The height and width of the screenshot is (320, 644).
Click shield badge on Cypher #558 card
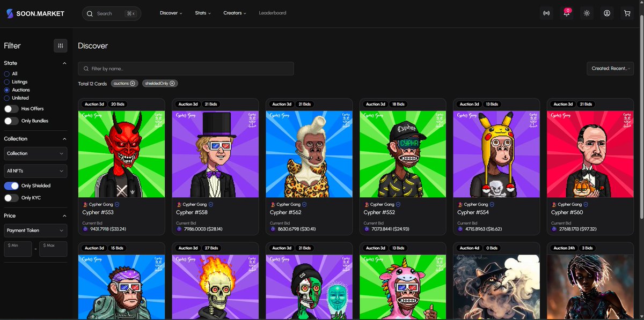[x=211, y=204]
